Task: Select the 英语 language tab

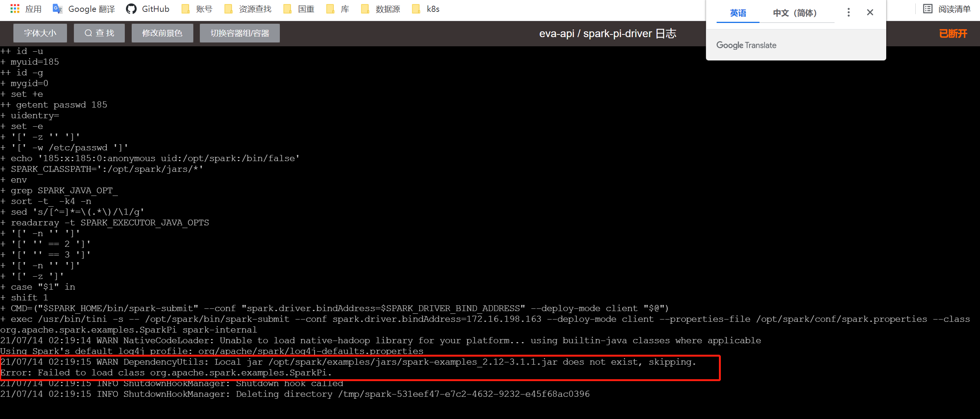Action: [x=737, y=13]
